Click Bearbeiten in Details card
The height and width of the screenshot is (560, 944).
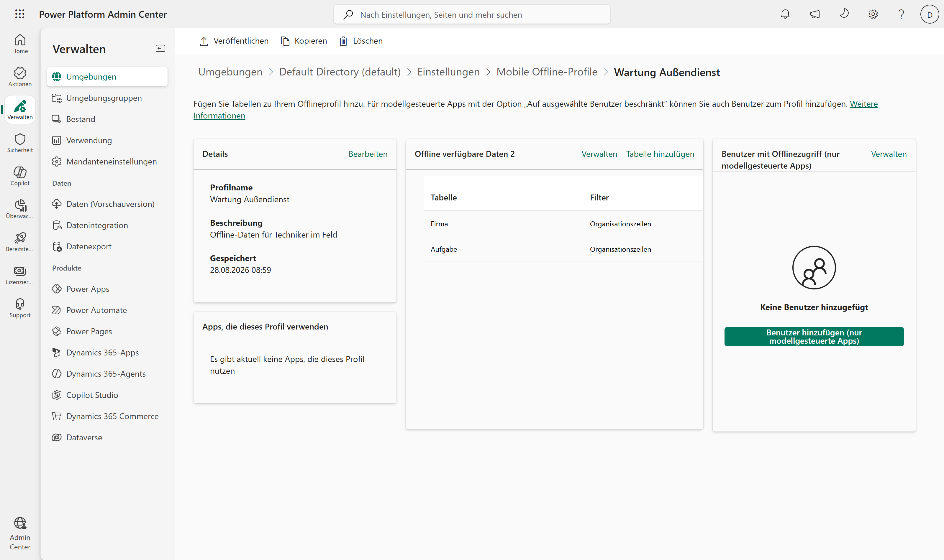tap(368, 154)
